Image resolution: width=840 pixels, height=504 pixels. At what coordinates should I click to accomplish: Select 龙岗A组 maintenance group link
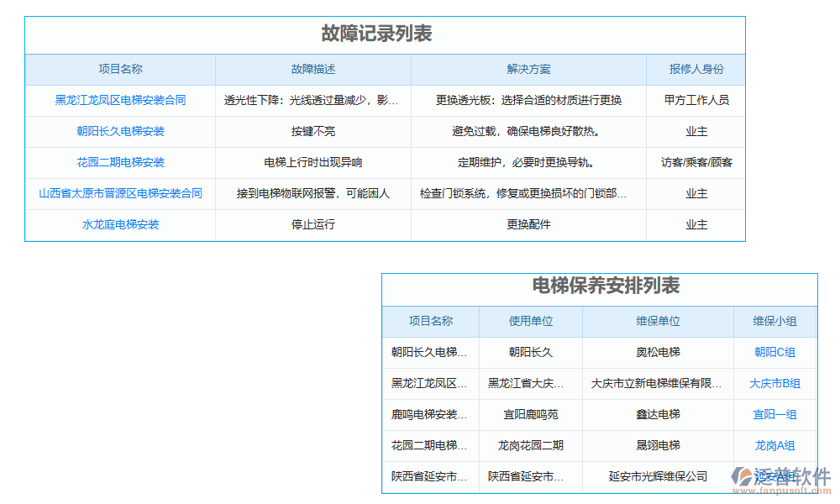coord(775,446)
